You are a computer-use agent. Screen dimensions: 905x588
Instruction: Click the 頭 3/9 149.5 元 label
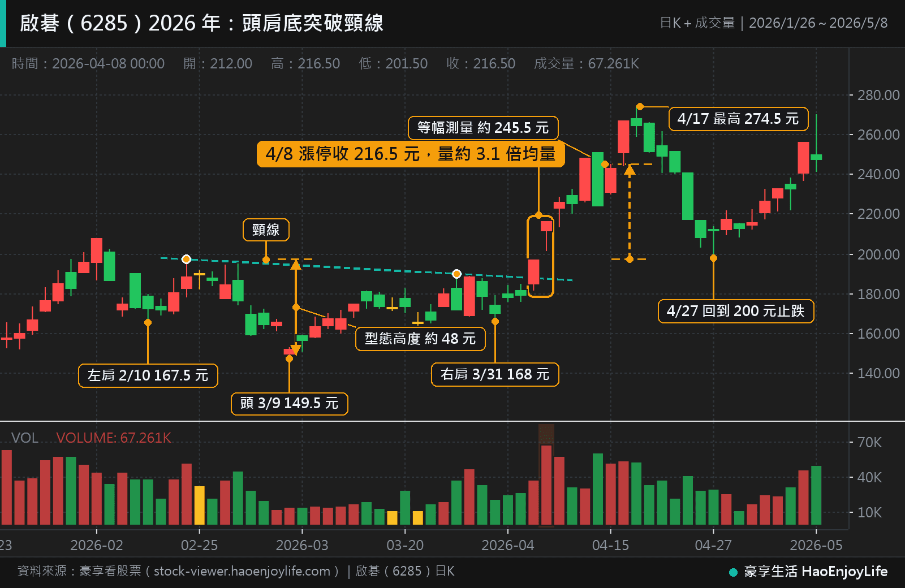[290, 403]
